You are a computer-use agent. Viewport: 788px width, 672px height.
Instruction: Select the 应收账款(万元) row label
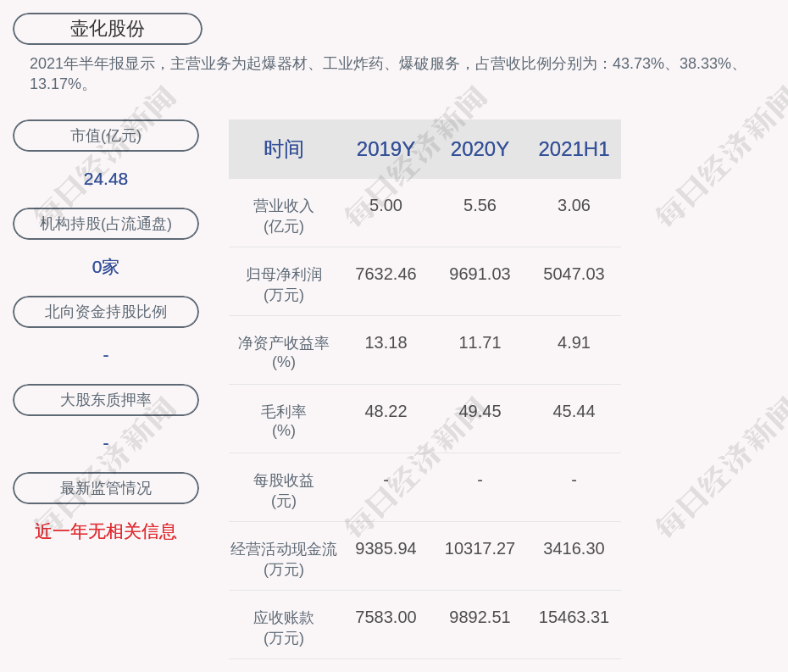(284, 628)
